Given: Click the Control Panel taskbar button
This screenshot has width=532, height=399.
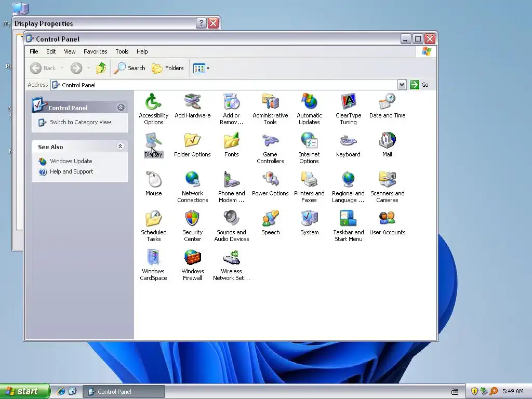Looking at the screenshot, I should [124, 392].
